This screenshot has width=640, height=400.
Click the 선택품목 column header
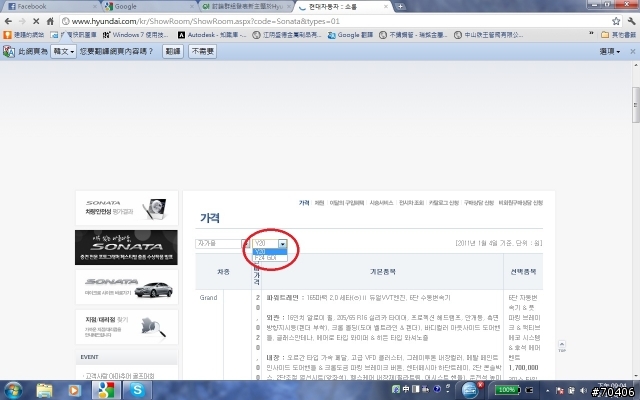tap(523, 271)
